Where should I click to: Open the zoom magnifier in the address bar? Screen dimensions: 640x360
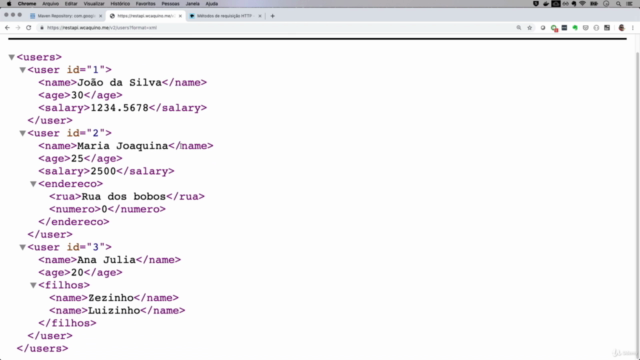519,28
